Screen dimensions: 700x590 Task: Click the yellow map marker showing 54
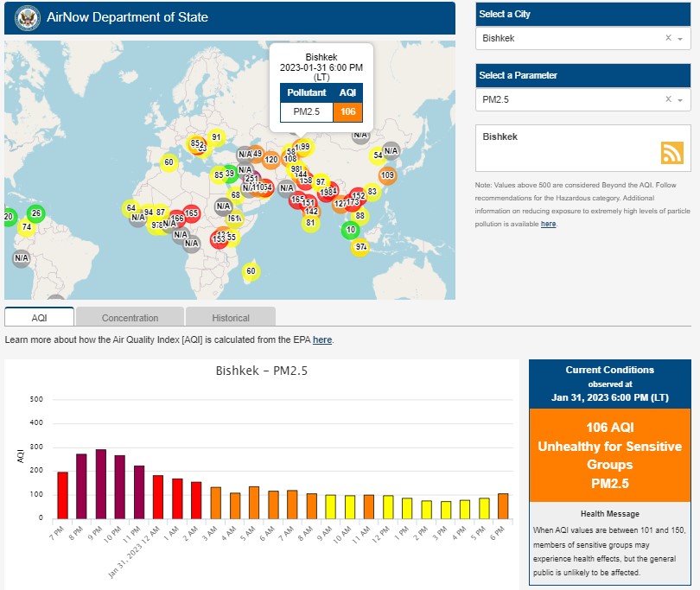(x=378, y=155)
